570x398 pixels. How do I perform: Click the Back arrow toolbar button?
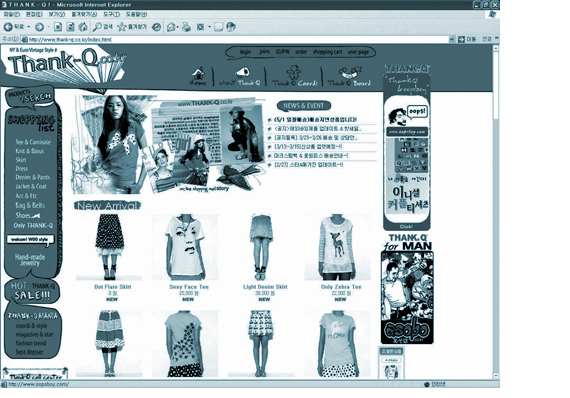8,27
